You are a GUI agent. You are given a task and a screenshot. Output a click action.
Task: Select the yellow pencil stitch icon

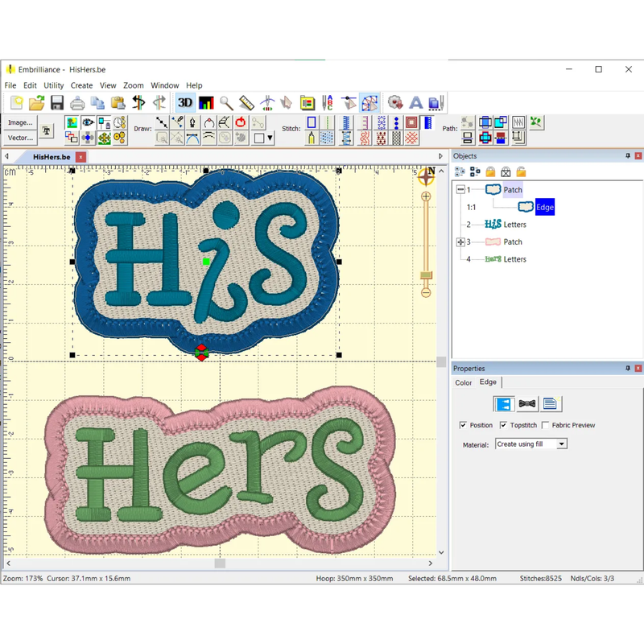[x=312, y=138]
